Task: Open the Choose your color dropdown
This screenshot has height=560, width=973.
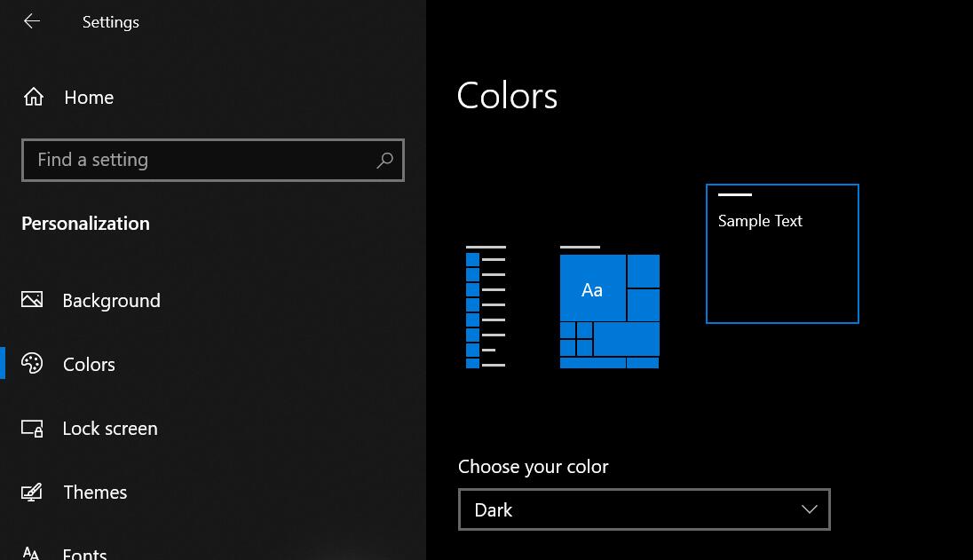Action: pyautogui.click(x=644, y=509)
